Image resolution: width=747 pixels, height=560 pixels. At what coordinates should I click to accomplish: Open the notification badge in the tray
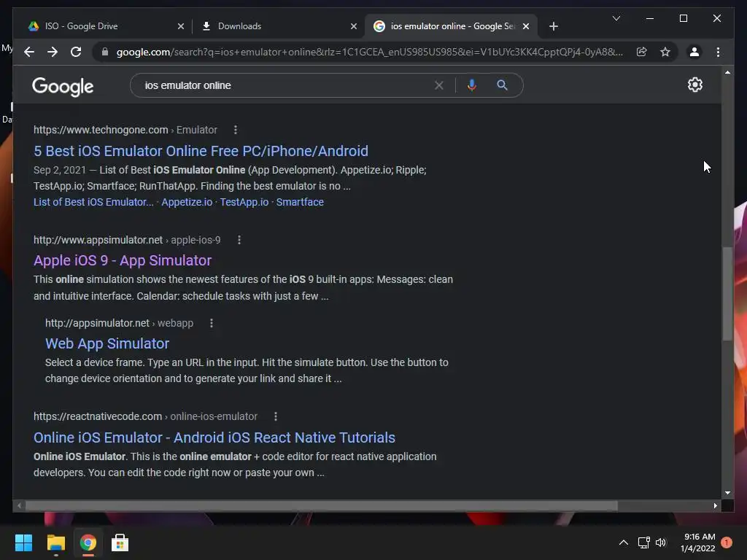[x=727, y=542]
